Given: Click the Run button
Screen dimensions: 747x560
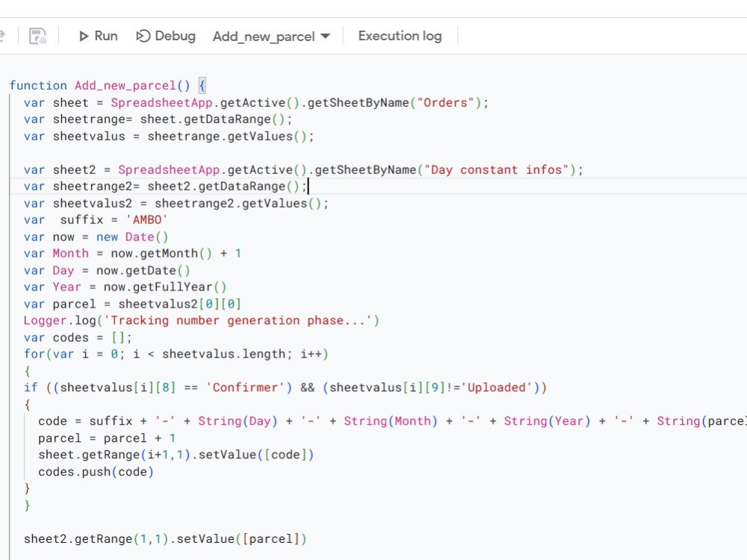Looking at the screenshot, I should tap(98, 36).
